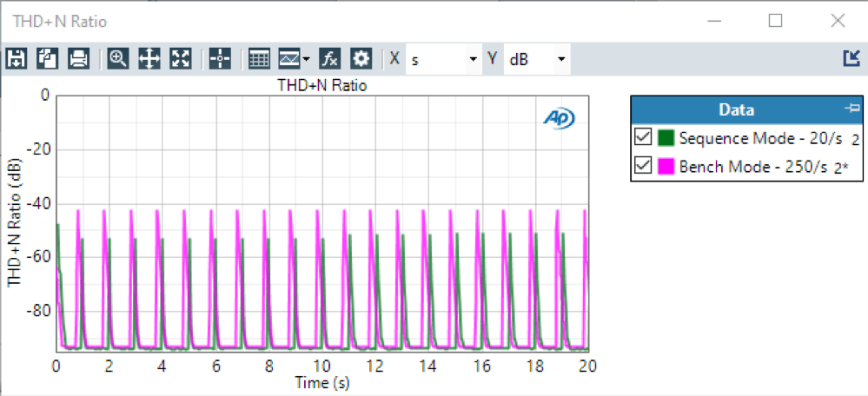Open the data table view icon
The image size is (868, 396).
[259, 59]
